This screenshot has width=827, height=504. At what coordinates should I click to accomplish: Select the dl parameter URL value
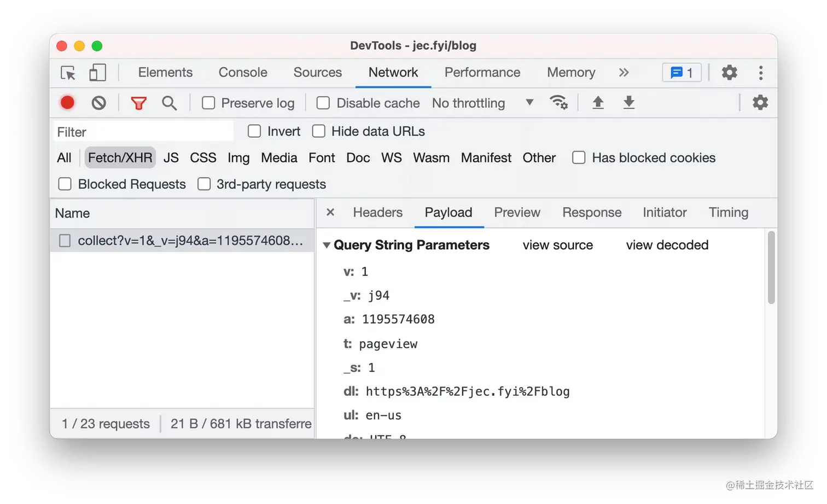coord(468,391)
